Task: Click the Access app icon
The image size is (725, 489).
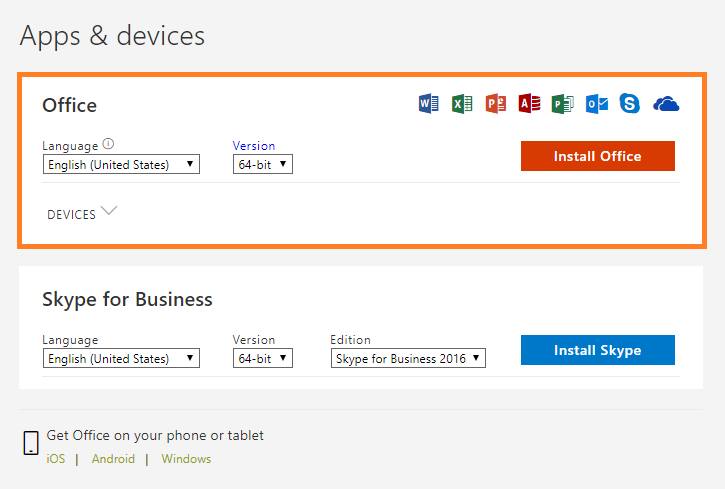Action: click(529, 104)
